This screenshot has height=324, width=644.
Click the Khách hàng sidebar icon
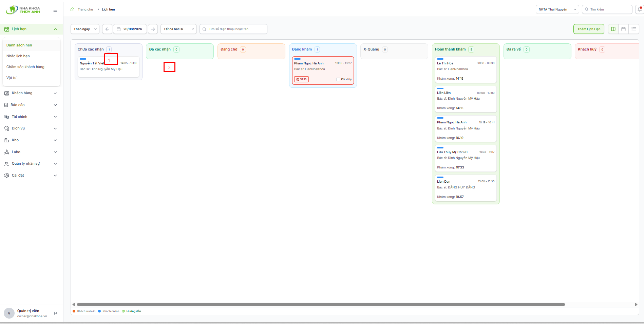click(7, 93)
